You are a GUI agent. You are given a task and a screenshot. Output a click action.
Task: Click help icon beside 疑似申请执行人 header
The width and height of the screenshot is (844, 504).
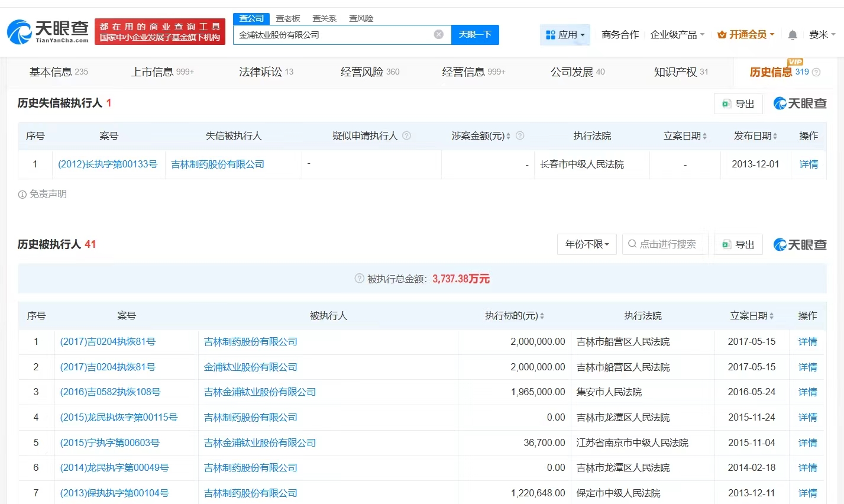click(407, 135)
